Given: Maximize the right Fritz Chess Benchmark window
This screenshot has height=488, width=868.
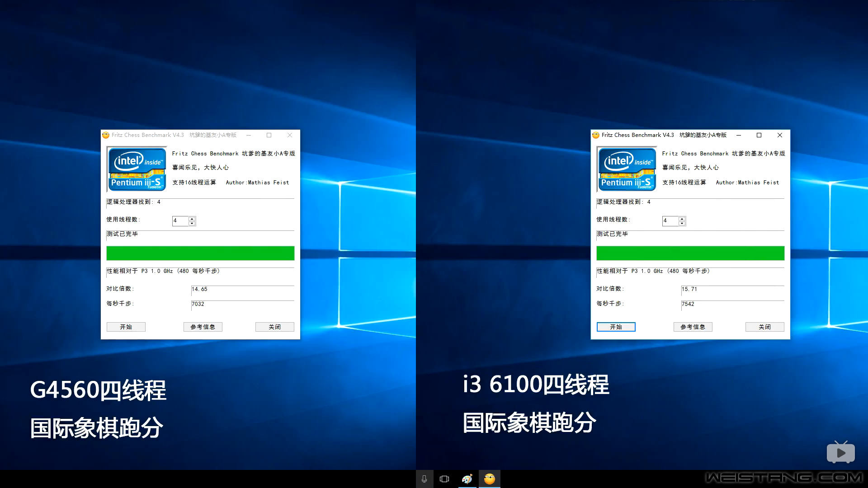Looking at the screenshot, I should (759, 135).
